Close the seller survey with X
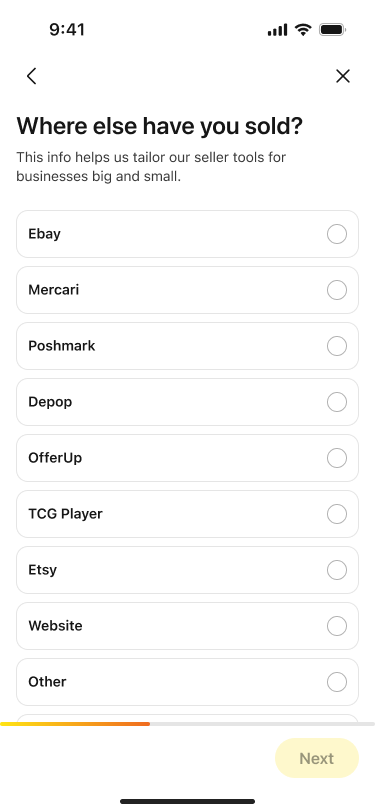This screenshot has height=812, width=375. pos(343,76)
